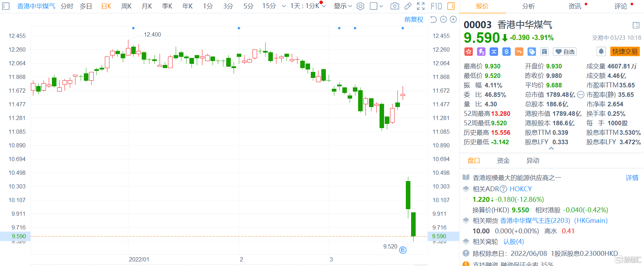Click the Hong Kong market flag icon

pos(468,52)
